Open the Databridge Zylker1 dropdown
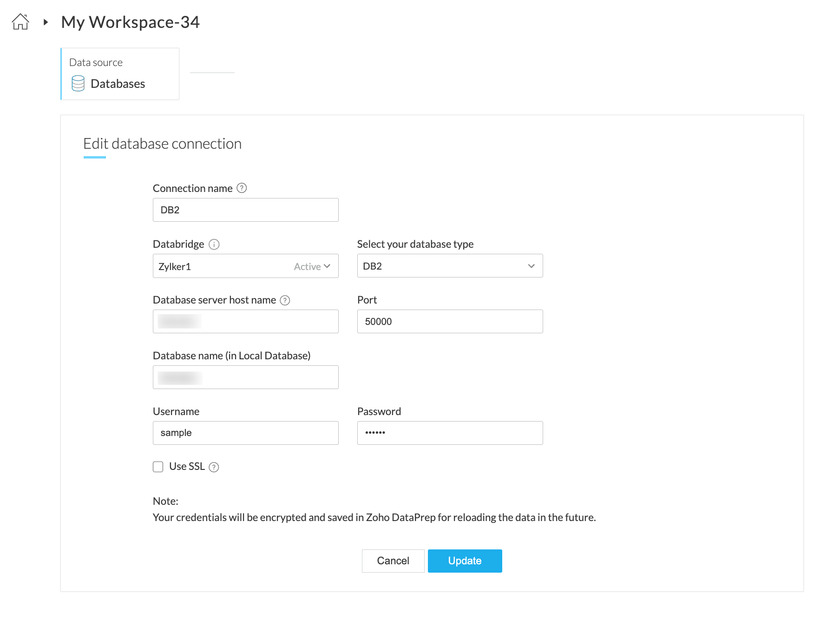This screenshot has height=634, width=840. click(x=245, y=266)
